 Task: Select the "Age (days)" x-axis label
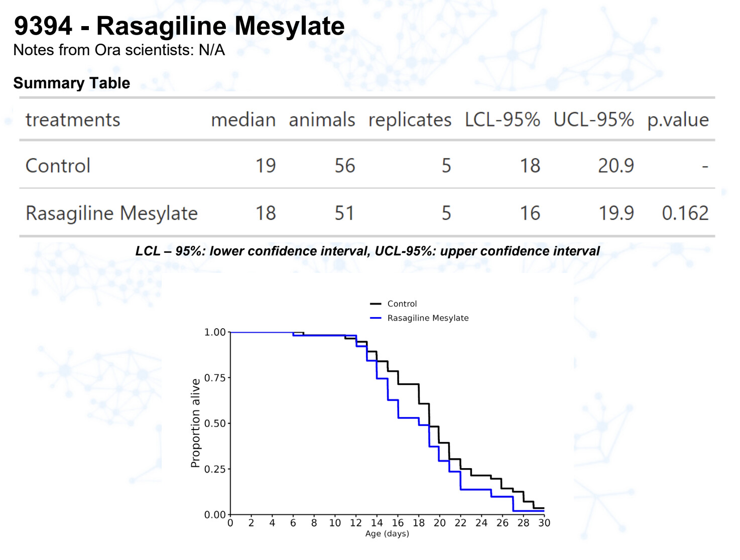tap(387, 533)
